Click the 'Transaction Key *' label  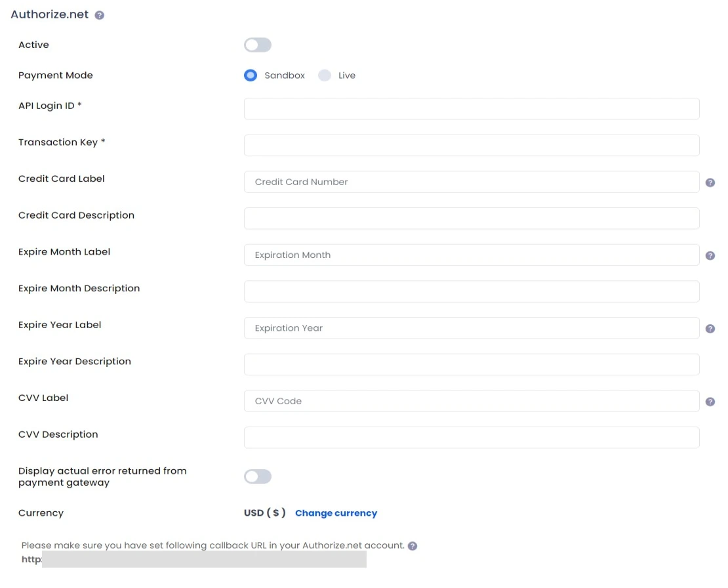[62, 142]
